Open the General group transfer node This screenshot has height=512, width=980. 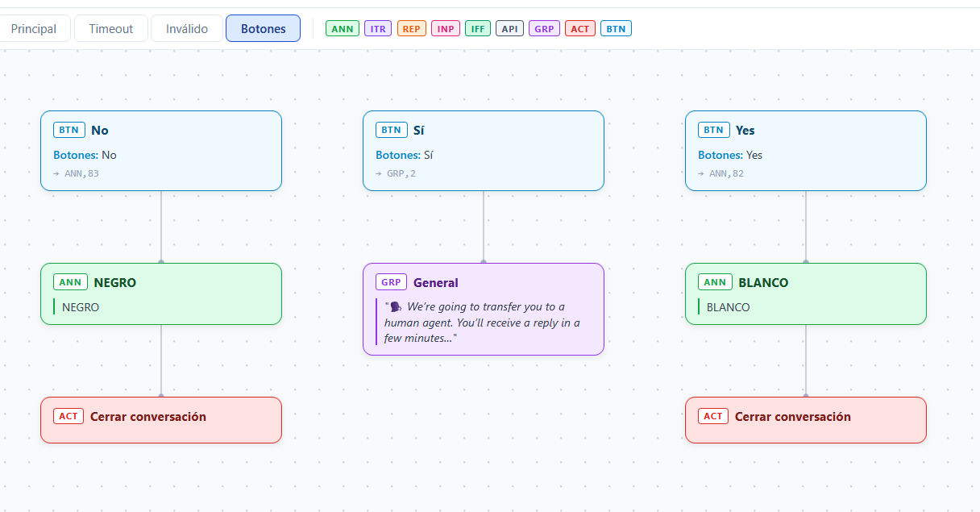click(484, 309)
